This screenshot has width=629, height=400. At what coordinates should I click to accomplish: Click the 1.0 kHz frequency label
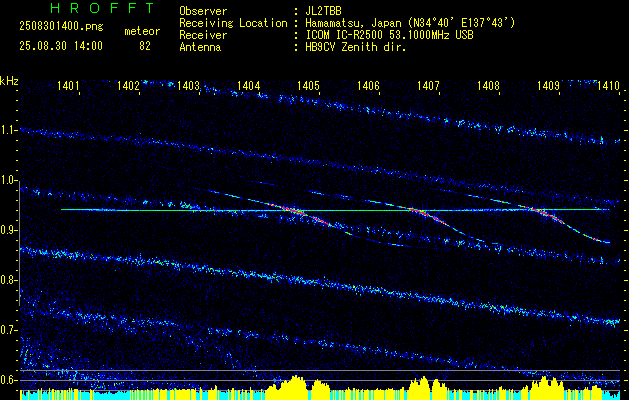(8, 180)
